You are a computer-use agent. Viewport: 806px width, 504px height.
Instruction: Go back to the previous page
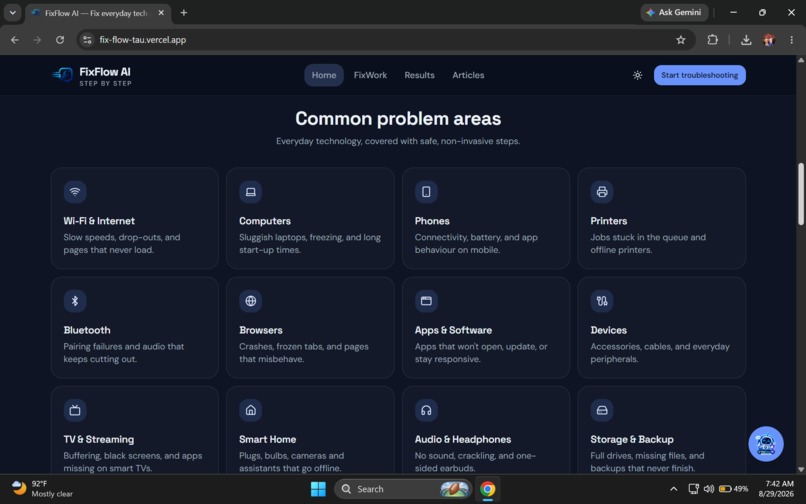click(x=15, y=40)
